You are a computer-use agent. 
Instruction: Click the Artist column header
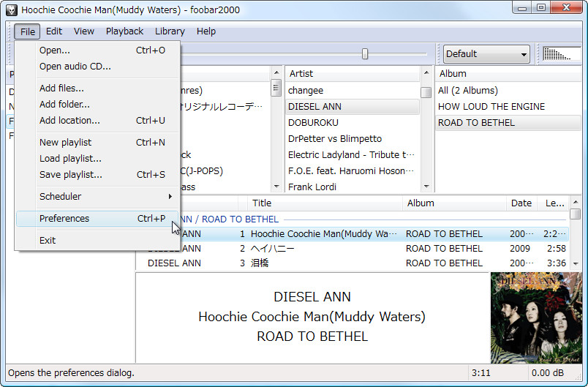(x=352, y=74)
